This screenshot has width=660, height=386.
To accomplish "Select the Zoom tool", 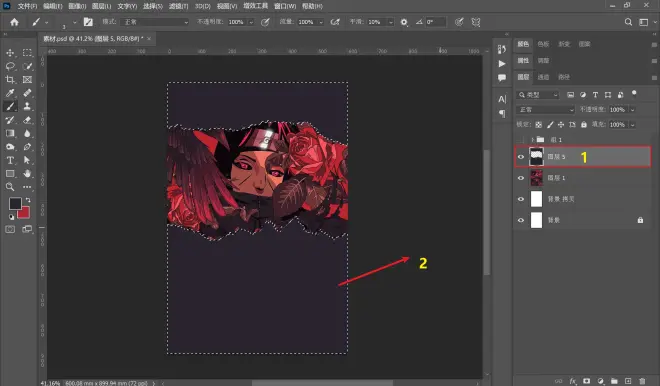I will tap(10, 187).
